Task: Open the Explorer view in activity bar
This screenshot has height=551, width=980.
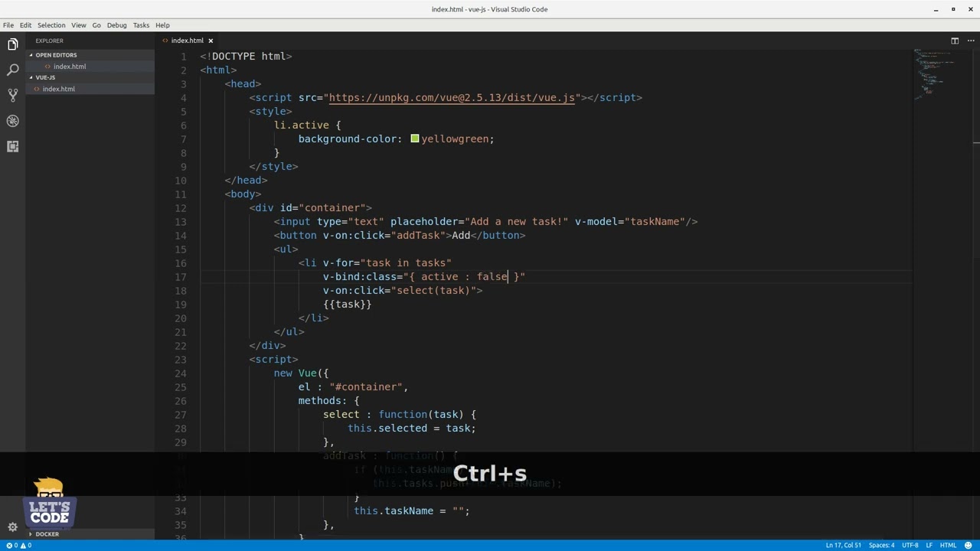Action: (x=12, y=44)
